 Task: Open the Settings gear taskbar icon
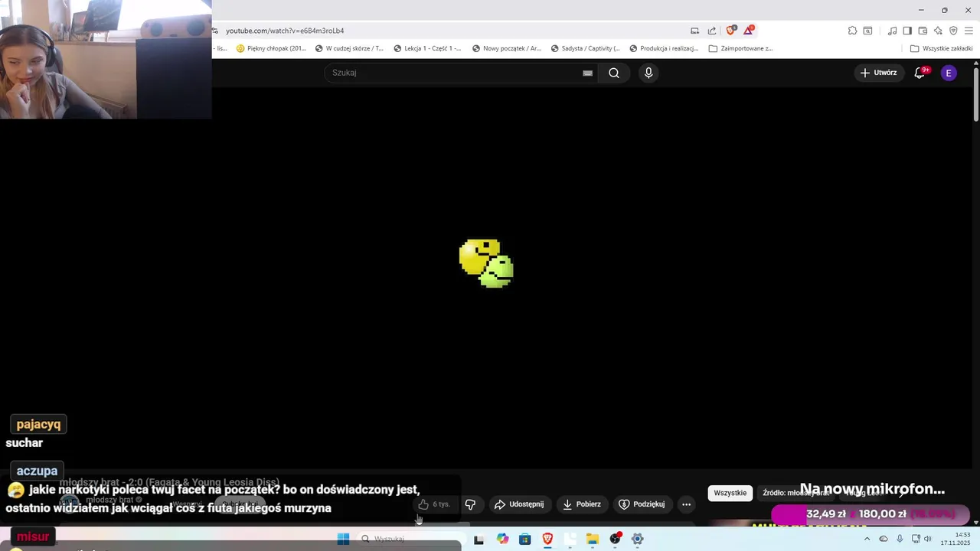click(638, 539)
